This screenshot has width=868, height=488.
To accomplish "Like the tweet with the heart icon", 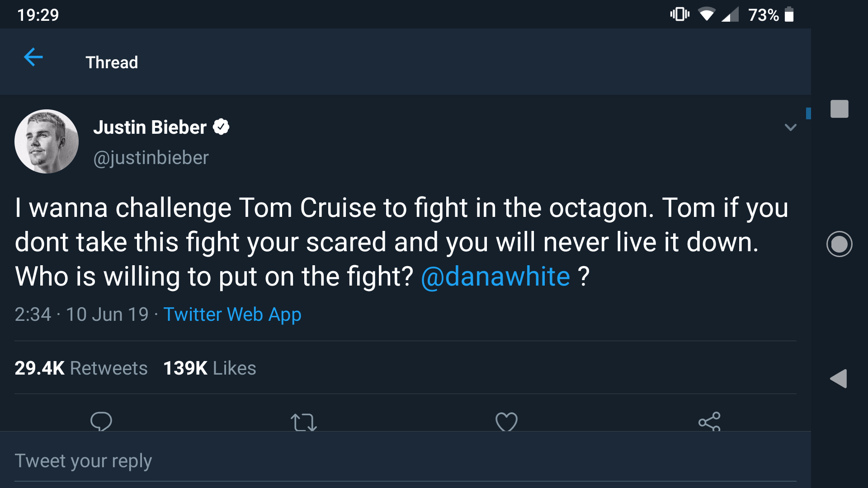I will pos(506,422).
